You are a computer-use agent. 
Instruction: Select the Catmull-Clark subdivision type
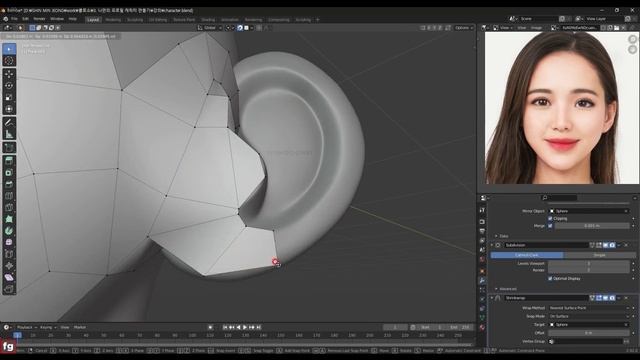(x=527, y=255)
